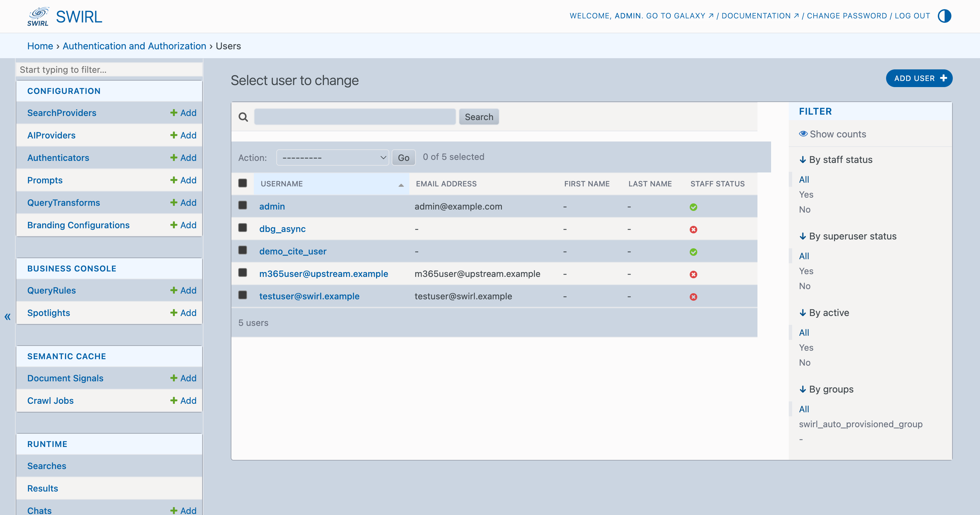This screenshot has width=980, height=515.
Task: Click demo_cite_user's green staff status icon
Action: point(693,252)
